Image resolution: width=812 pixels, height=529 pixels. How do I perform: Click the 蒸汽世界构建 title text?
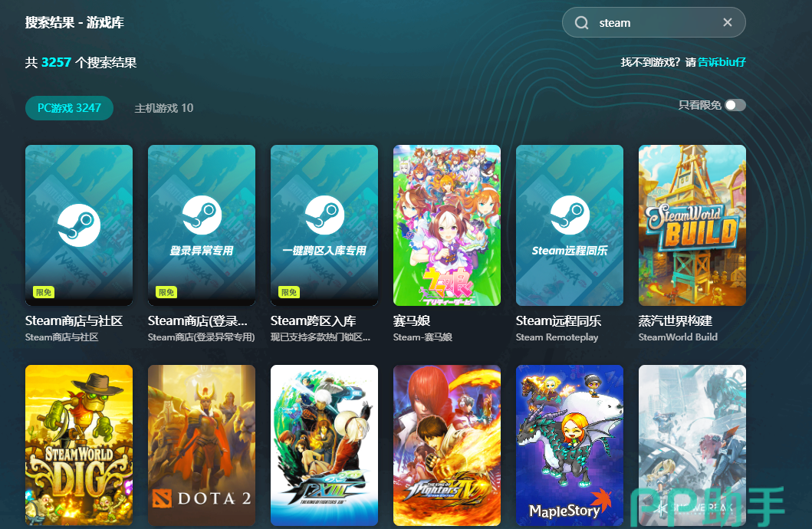(x=676, y=320)
